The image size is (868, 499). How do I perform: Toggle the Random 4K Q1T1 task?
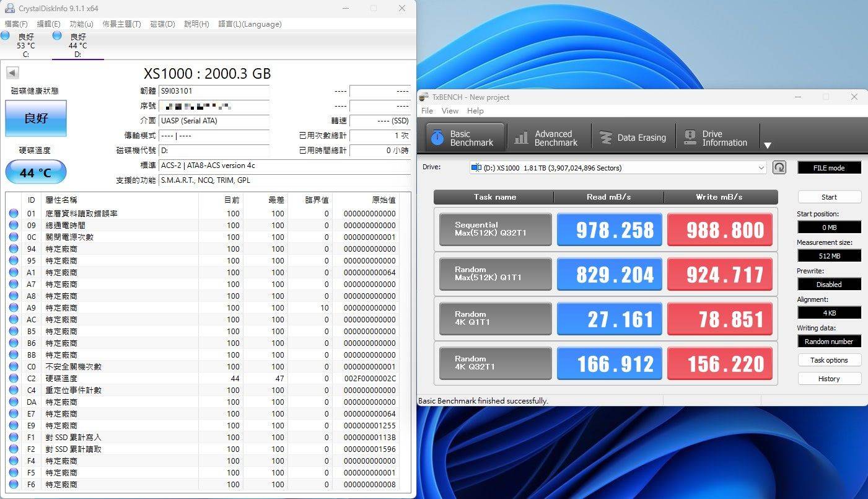click(495, 319)
